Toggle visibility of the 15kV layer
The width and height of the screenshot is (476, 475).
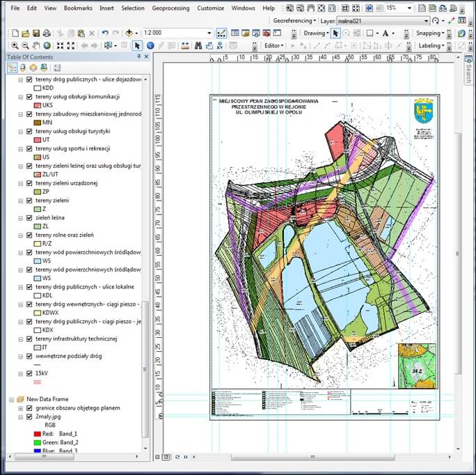(x=29, y=373)
